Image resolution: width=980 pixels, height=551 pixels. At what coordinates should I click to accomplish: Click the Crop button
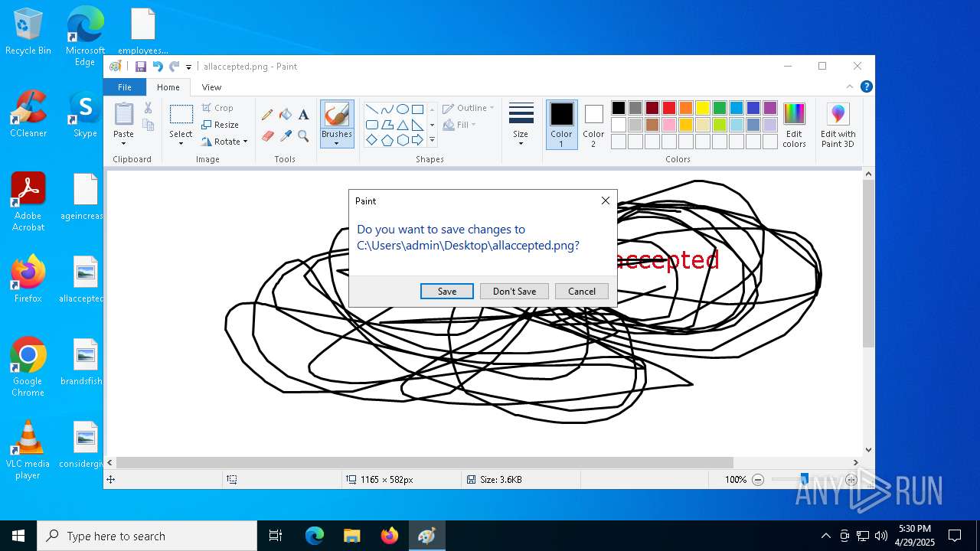tap(217, 108)
